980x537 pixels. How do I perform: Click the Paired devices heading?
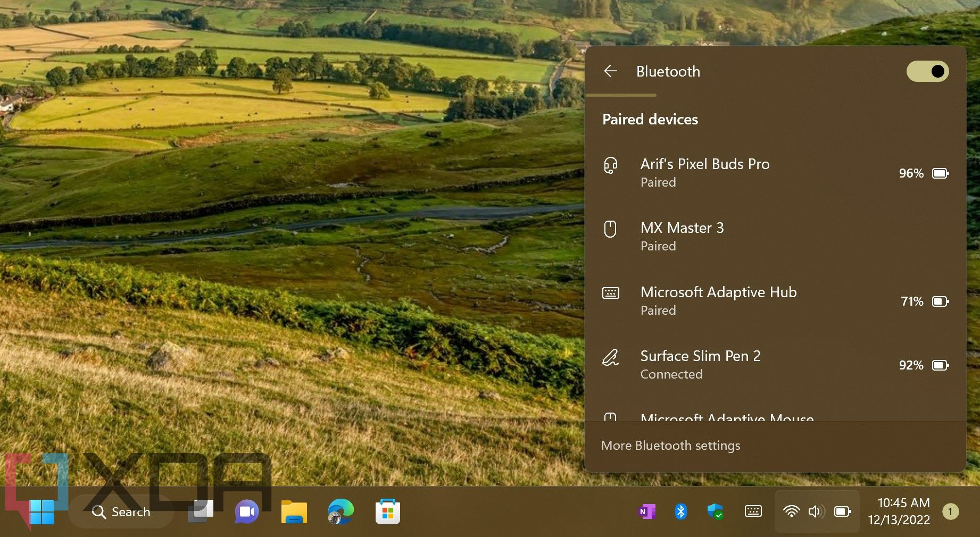click(650, 119)
